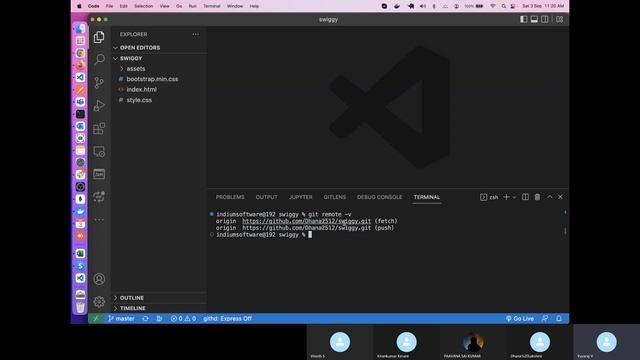
Task: Close the terminal panel
Action: (x=560, y=197)
